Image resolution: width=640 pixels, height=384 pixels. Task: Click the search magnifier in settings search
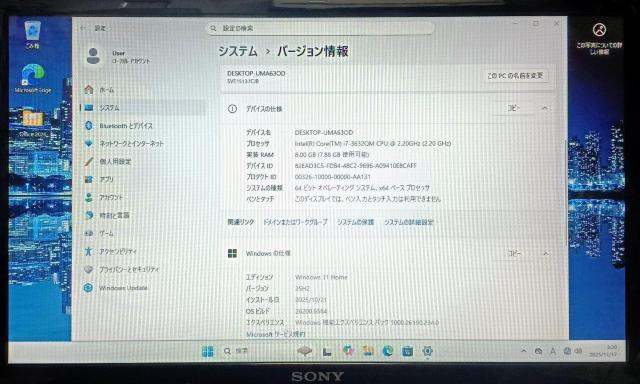[x=213, y=28]
